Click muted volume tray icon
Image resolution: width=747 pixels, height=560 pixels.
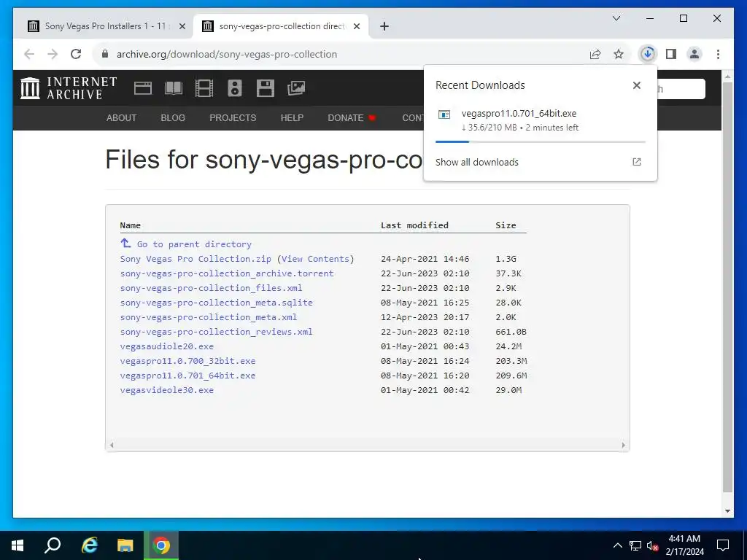coord(652,545)
